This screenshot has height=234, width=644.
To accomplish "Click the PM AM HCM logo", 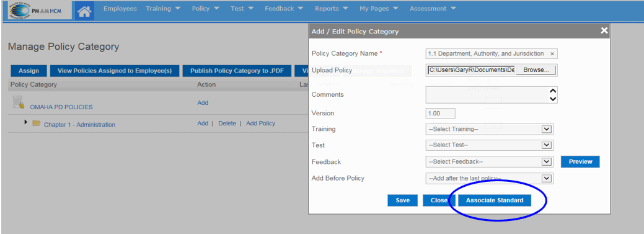I will (x=39, y=11).
